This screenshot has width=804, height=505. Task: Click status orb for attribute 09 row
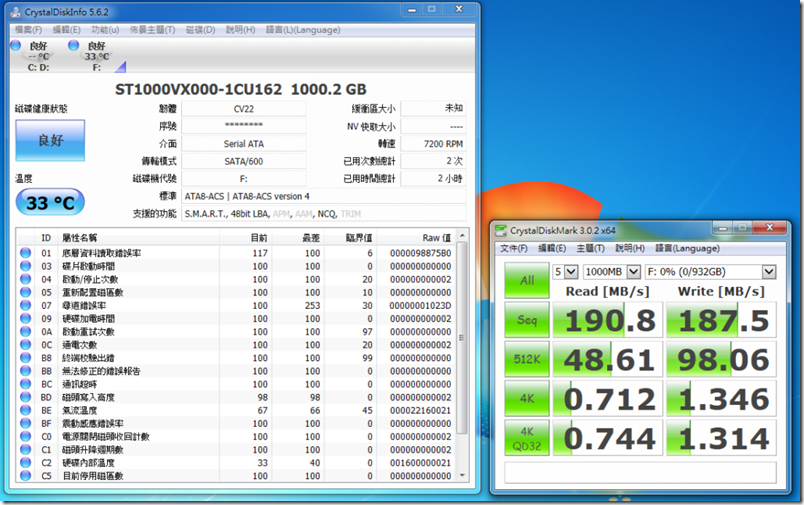tap(26, 318)
